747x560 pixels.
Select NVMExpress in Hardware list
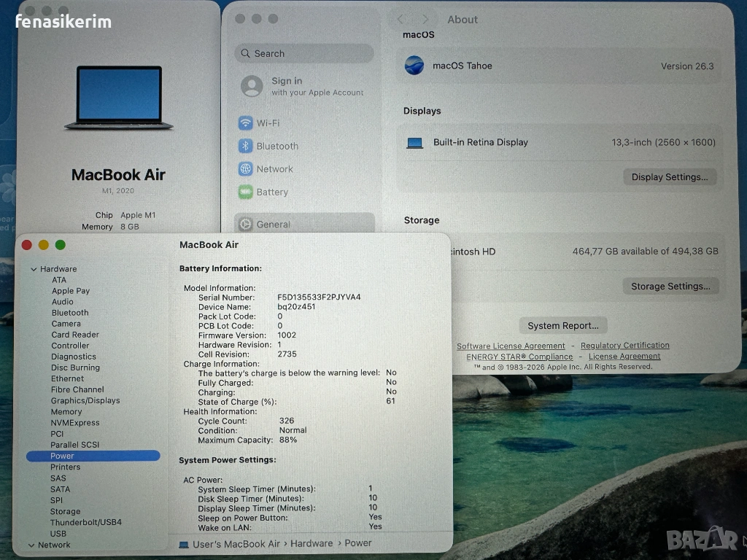[75, 423]
